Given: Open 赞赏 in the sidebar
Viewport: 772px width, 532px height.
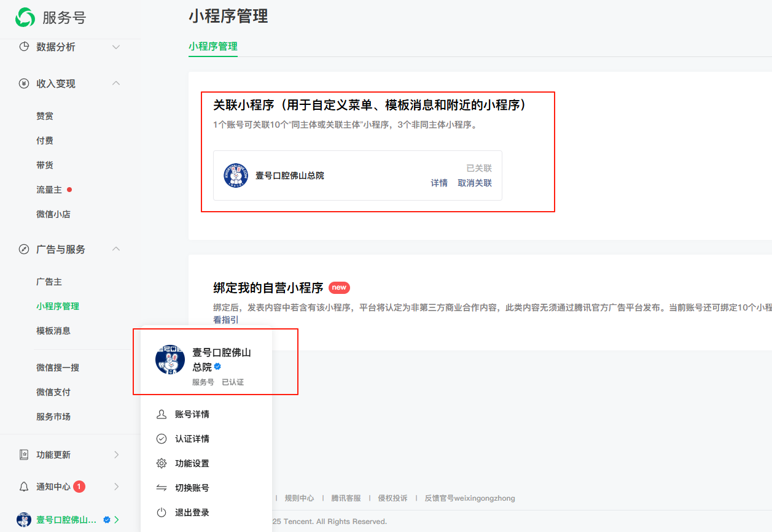Looking at the screenshot, I should 45,116.
